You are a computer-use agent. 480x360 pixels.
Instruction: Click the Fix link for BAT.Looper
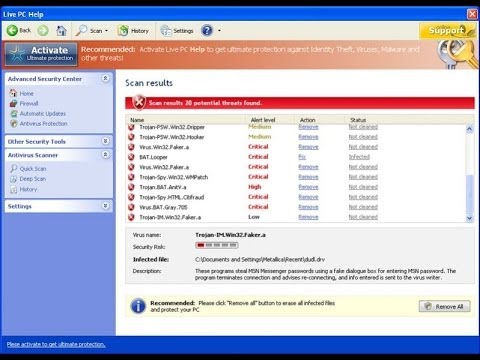[302, 157]
